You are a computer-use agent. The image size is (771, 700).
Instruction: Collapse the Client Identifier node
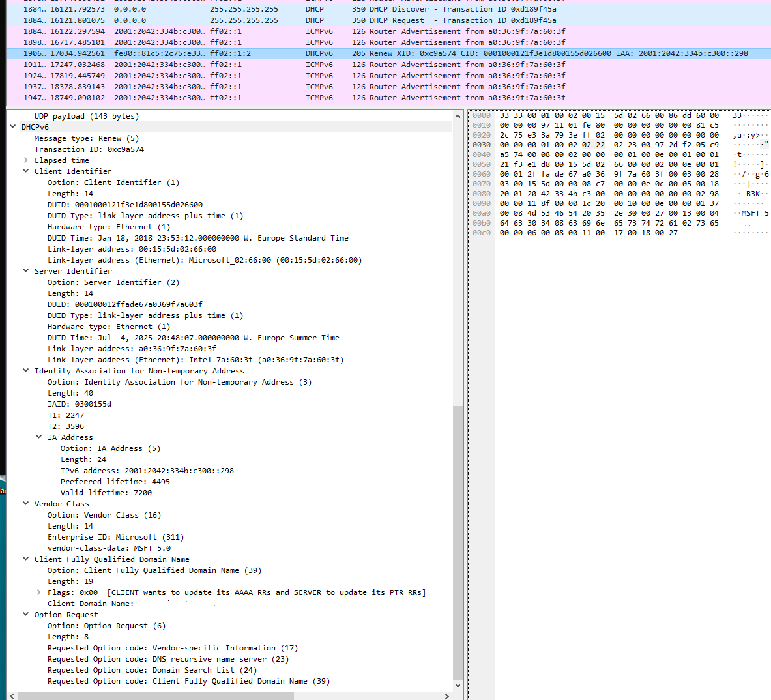click(26, 171)
